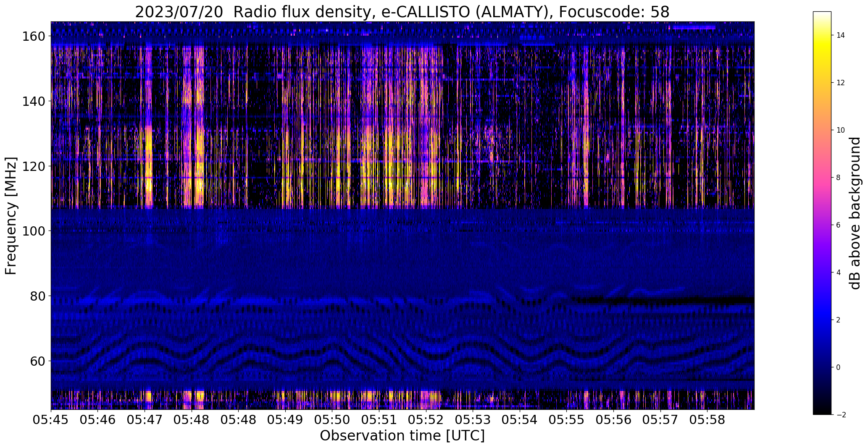Click the colorbar tick label 8

tap(838, 178)
